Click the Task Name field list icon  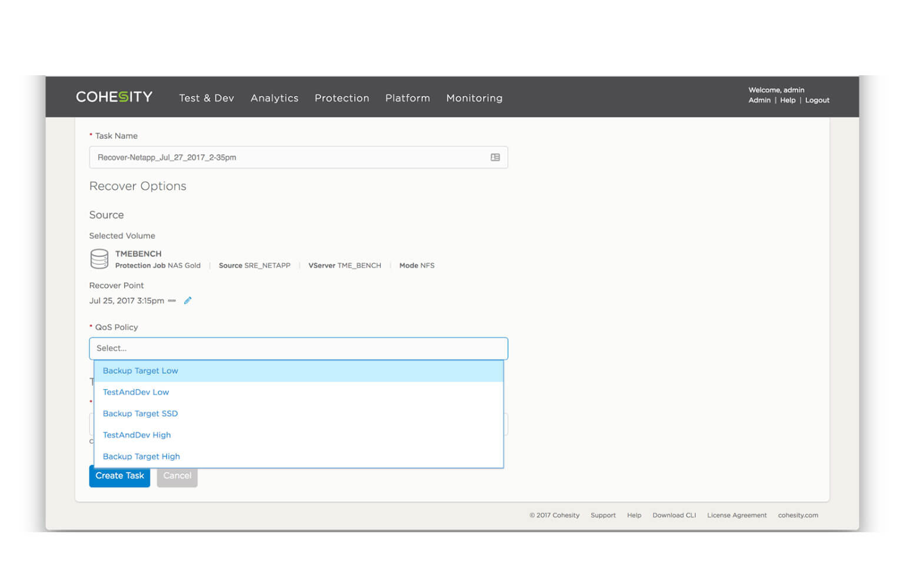click(x=495, y=158)
